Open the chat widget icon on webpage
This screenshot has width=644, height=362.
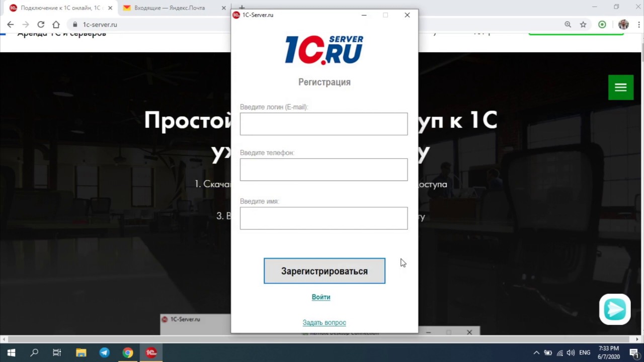[x=615, y=309]
